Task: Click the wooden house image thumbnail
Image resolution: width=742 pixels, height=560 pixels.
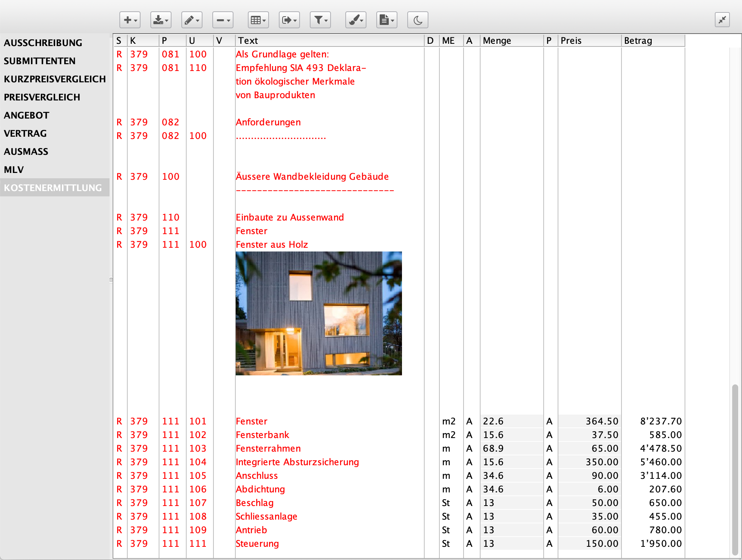Action: 318,313
